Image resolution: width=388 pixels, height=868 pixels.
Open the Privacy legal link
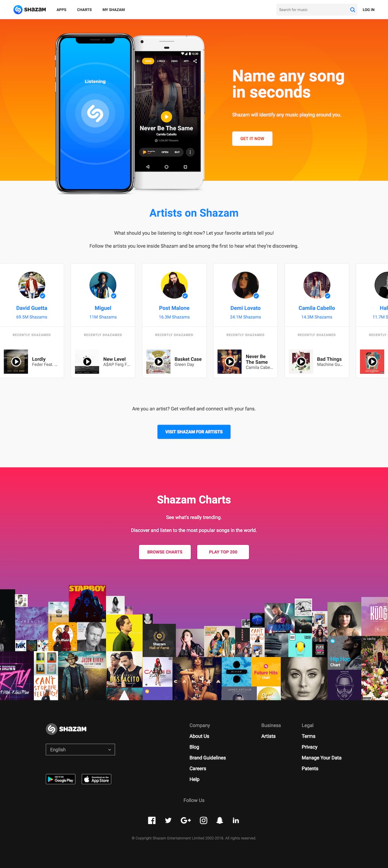(310, 747)
